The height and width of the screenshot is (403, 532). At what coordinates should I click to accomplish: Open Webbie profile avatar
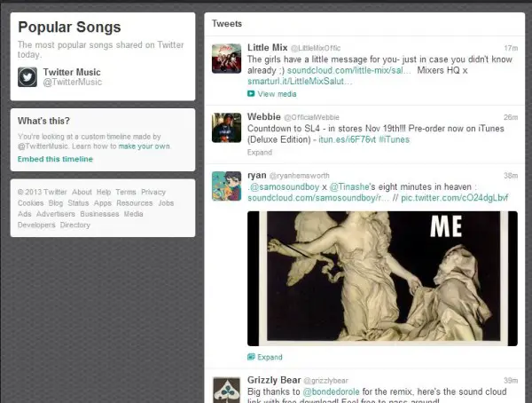[x=226, y=128]
